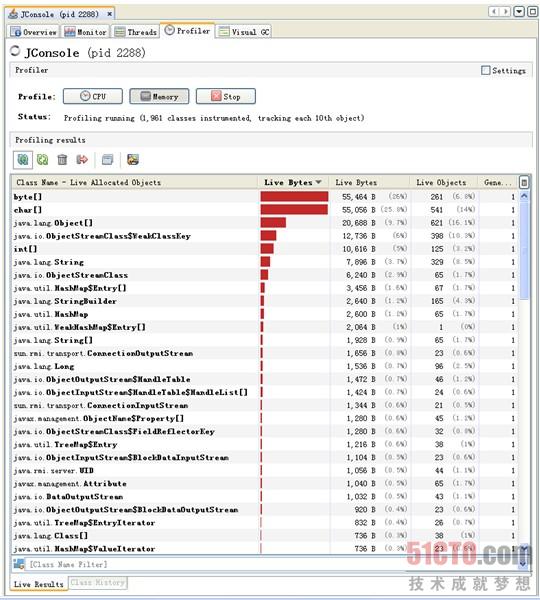Sort by Live Objects column header
Viewport: 540px width, 600px height.
(444, 183)
